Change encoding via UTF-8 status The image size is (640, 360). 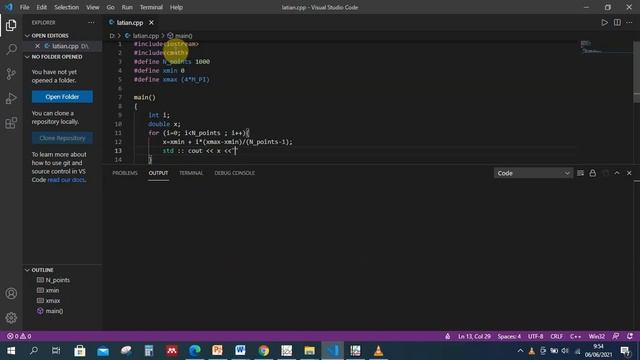point(536,336)
